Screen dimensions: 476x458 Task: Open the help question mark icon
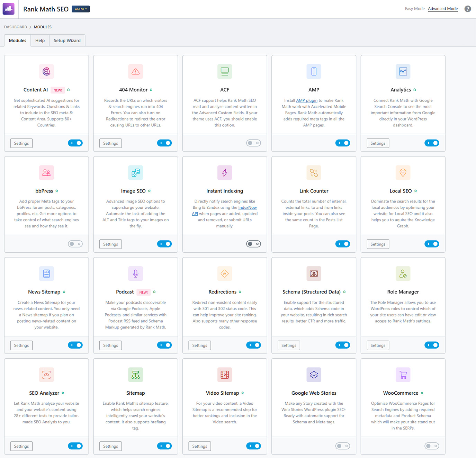coord(468,9)
